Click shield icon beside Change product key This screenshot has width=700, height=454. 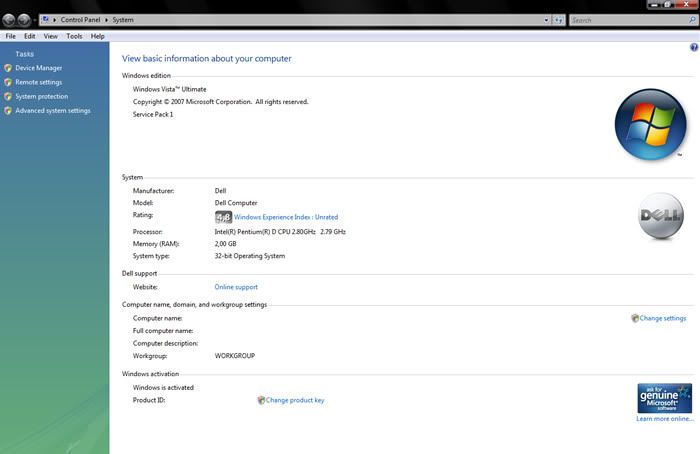261,400
